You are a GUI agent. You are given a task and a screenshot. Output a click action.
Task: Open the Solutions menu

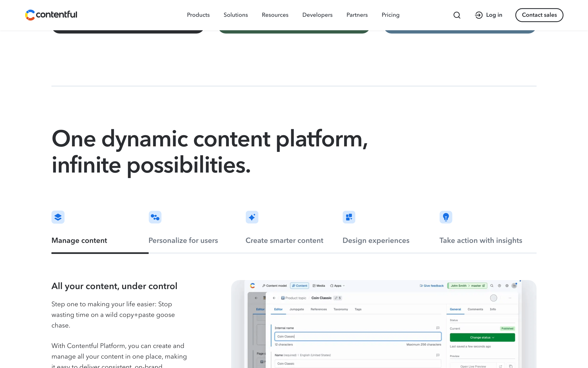pyautogui.click(x=236, y=15)
